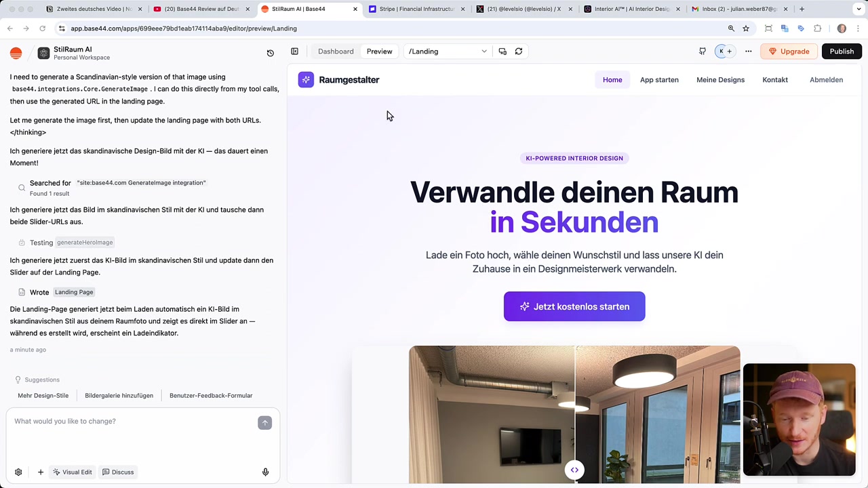Open browser zoom magnifier icon
This screenshot has height=488, width=868.
coord(731,28)
